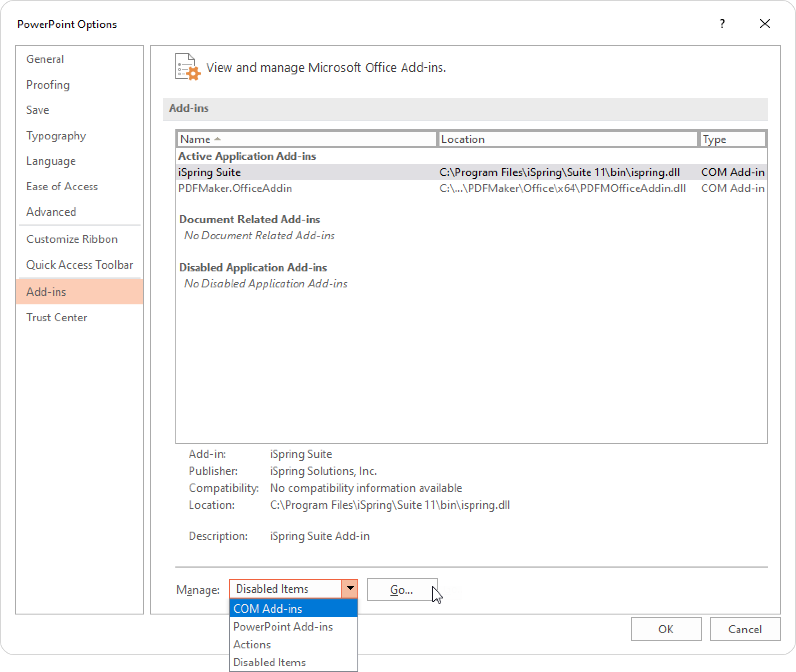This screenshot has height=672, width=796.
Task: Choose Disabled Items in the dropdown list
Action: tap(294, 663)
